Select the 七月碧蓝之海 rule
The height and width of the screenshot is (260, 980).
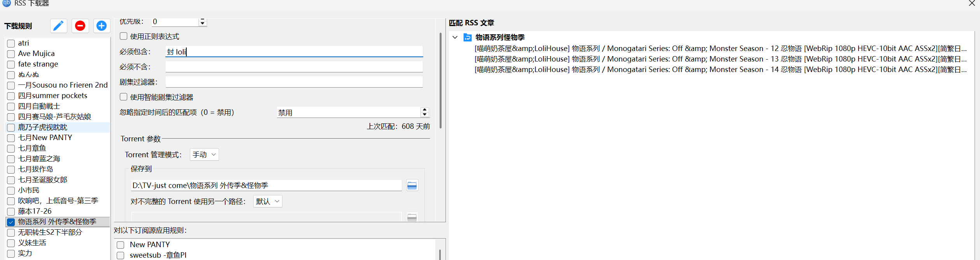click(x=39, y=159)
